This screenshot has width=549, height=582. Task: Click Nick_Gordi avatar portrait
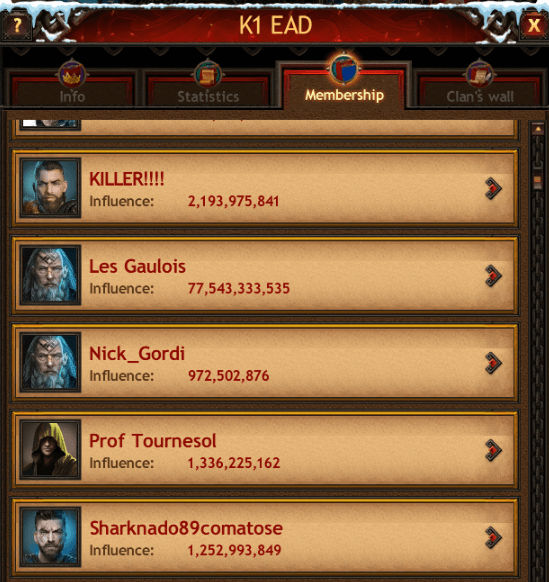50,362
